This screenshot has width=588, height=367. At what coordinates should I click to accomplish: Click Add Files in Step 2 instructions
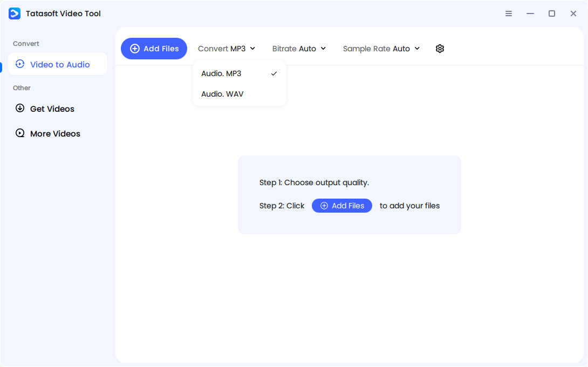(341, 206)
